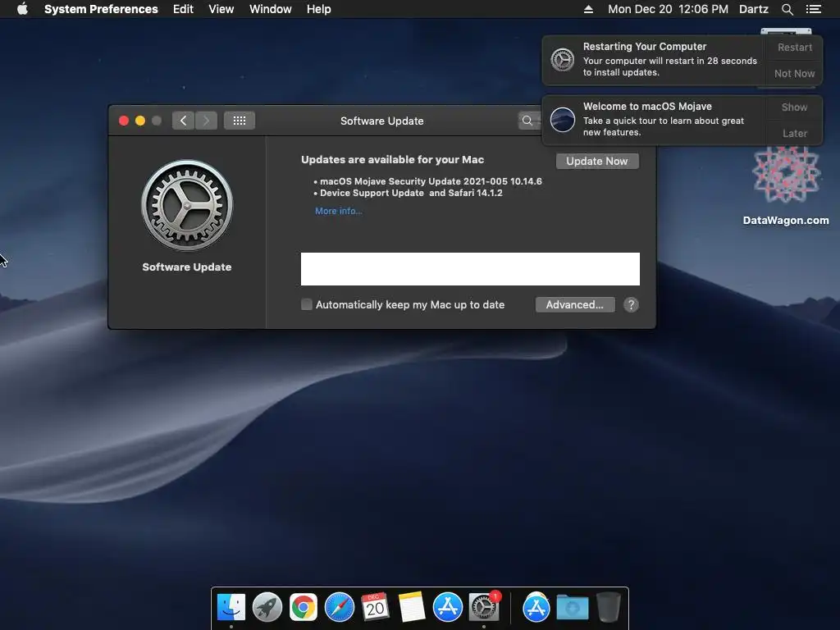Go back in System Preferences

pyautogui.click(x=183, y=121)
